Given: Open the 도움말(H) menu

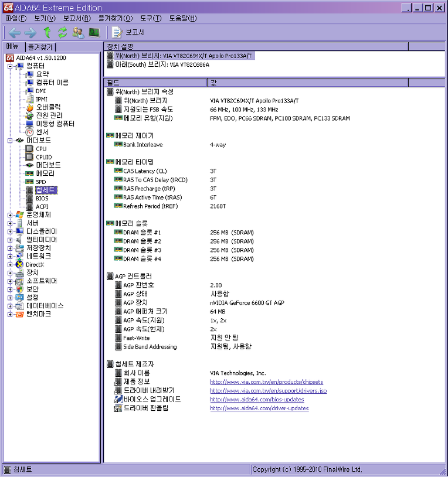Looking at the screenshot, I should pos(183,18).
